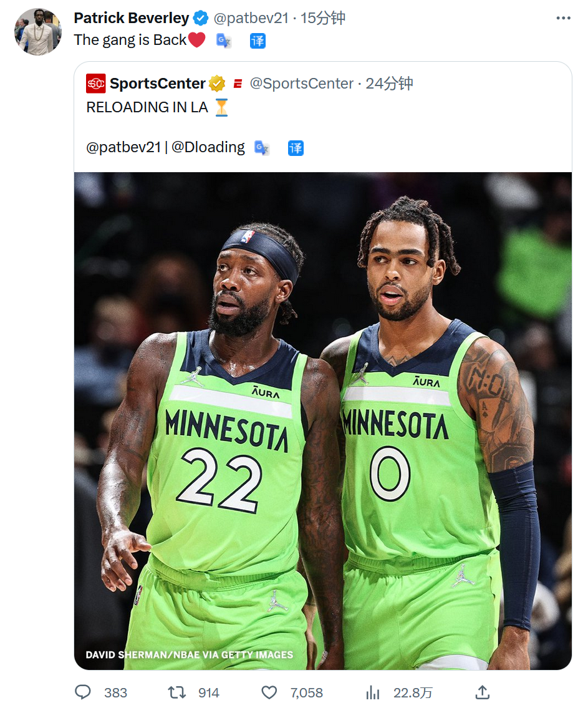Click the Google Translate icon in the quoted tweet
This screenshot has height=713, width=588.
261,148
